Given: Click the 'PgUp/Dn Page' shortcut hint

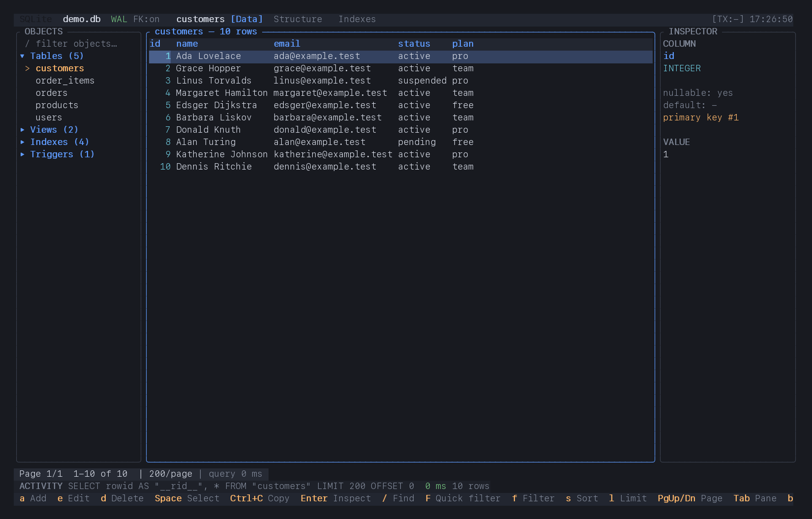Looking at the screenshot, I should pyautogui.click(x=690, y=498).
